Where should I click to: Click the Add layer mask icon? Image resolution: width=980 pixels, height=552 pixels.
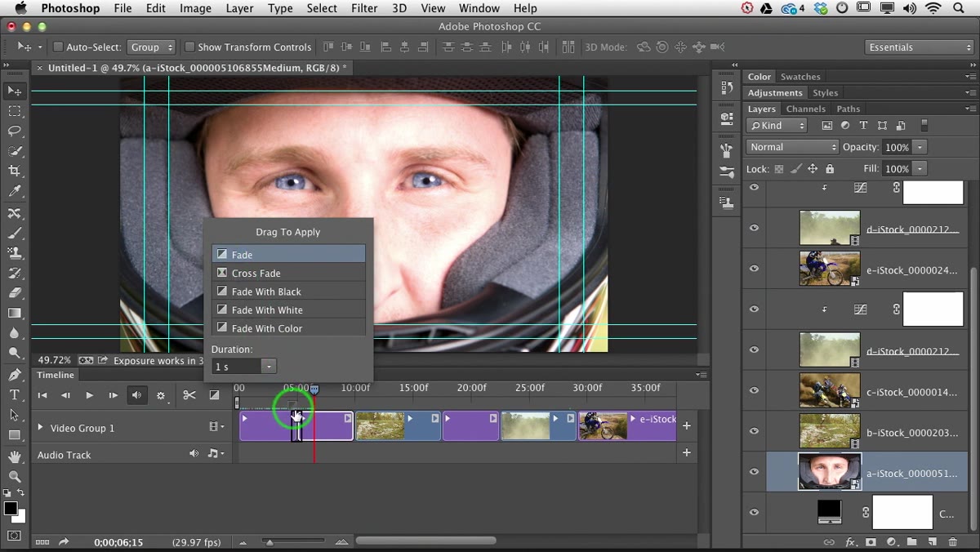click(871, 541)
